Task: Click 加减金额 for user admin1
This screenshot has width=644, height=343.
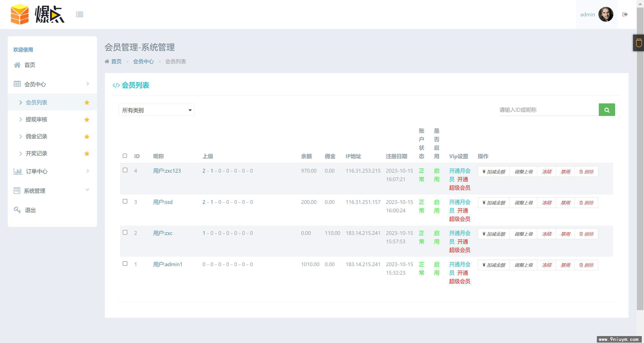Action: tap(494, 265)
